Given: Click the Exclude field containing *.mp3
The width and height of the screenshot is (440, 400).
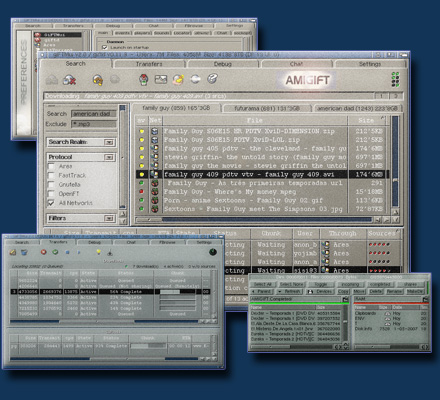Looking at the screenshot, I should pos(94,124).
